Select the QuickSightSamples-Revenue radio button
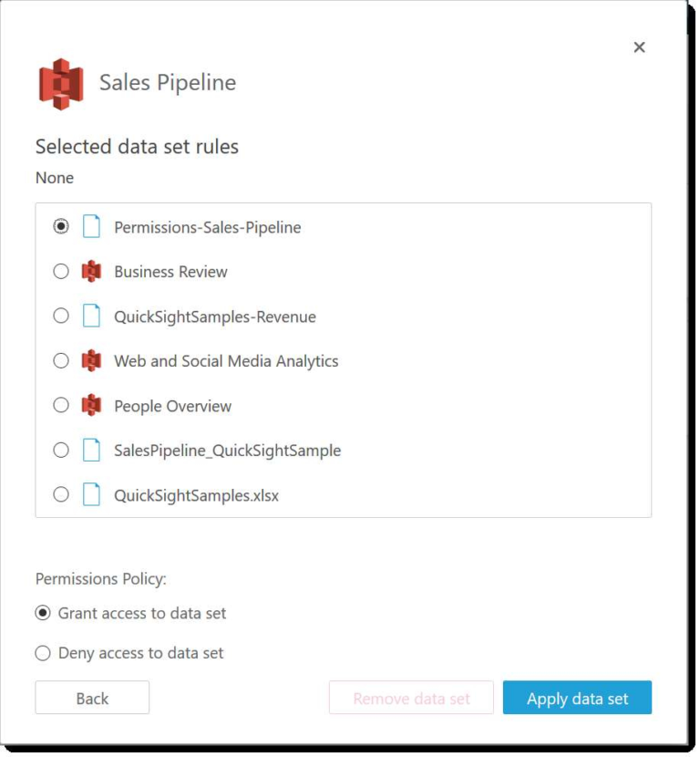The width and height of the screenshot is (700, 757). (61, 316)
